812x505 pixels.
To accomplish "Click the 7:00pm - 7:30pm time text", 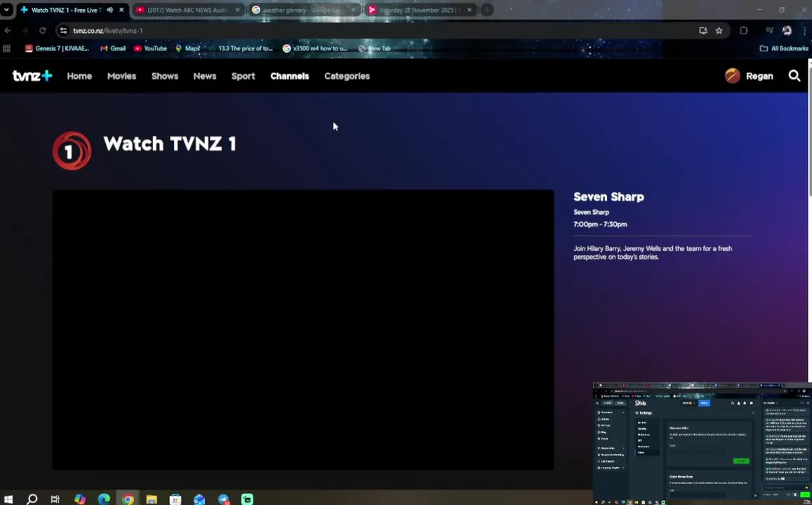I will click(x=599, y=224).
